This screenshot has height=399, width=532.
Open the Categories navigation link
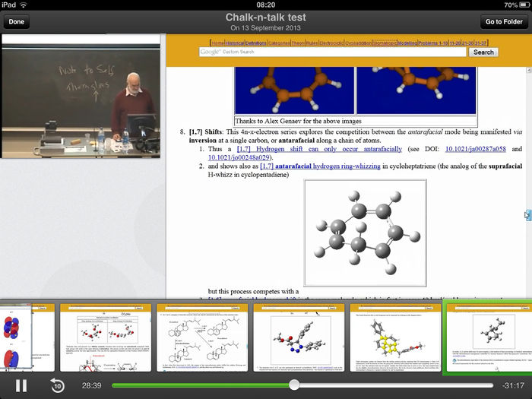point(279,43)
